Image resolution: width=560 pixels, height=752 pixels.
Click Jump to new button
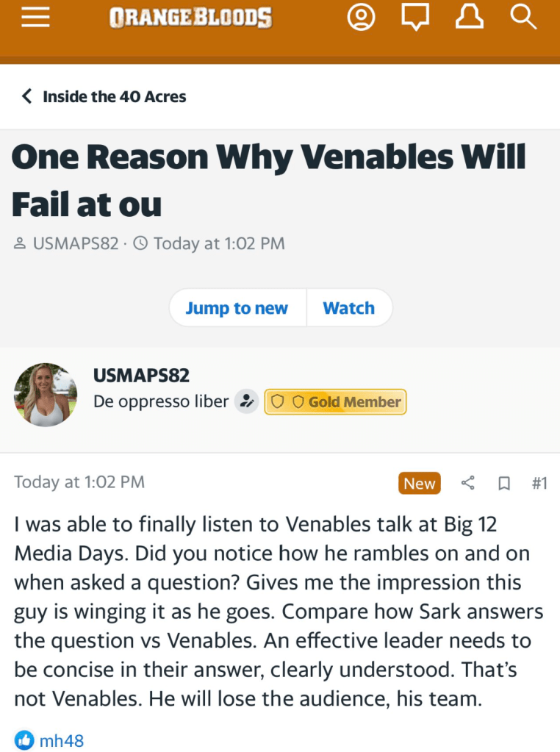tap(236, 308)
